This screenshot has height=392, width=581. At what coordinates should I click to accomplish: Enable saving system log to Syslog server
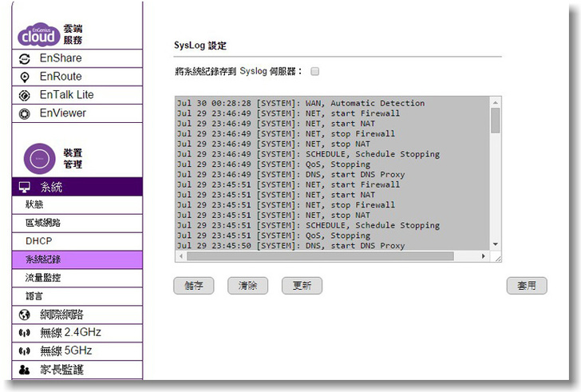(314, 72)
